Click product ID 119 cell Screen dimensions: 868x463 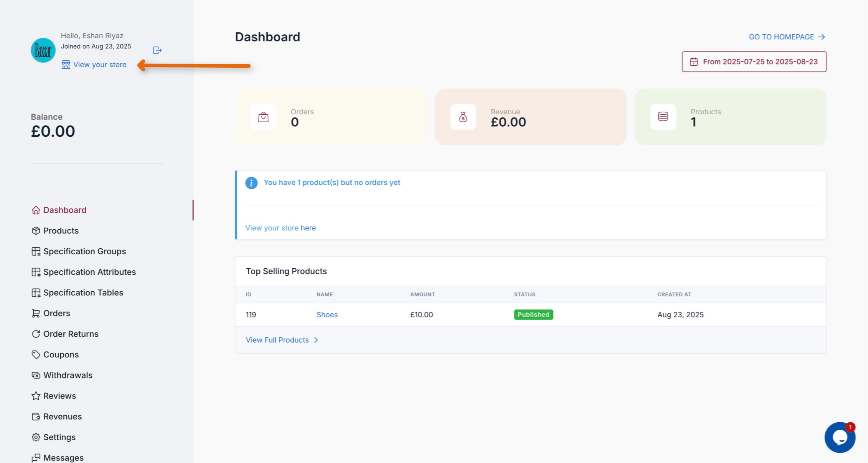[x=251, y=315]
